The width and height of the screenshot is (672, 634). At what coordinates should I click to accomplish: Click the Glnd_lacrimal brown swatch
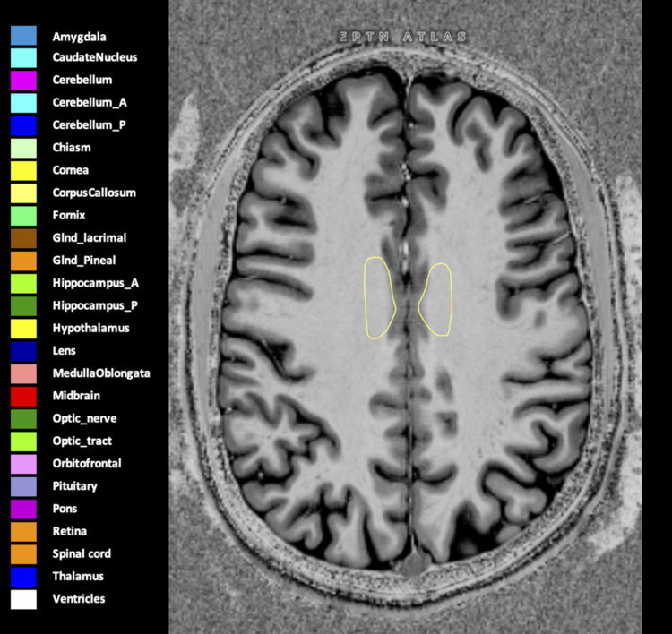point(23,238)
